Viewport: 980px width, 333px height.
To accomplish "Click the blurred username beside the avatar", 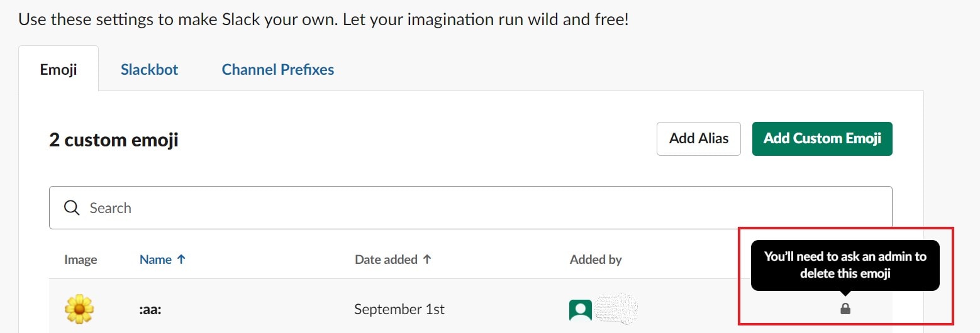I will click(616, 308).
